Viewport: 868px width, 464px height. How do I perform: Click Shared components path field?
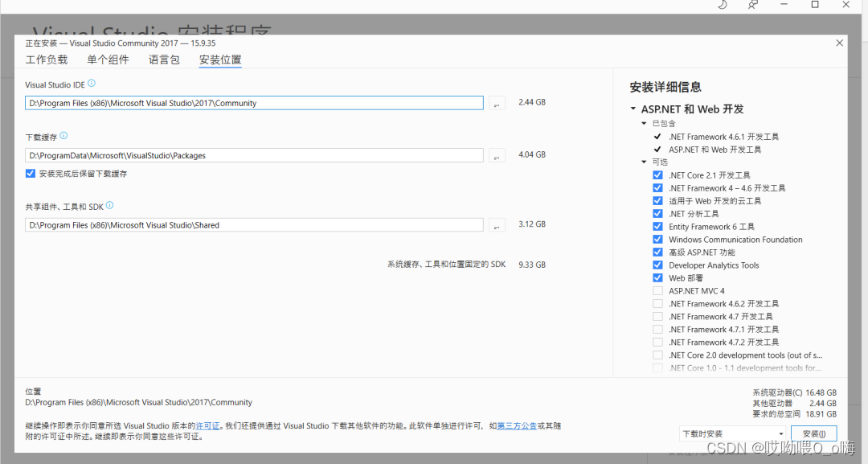(x=254, y=225)
